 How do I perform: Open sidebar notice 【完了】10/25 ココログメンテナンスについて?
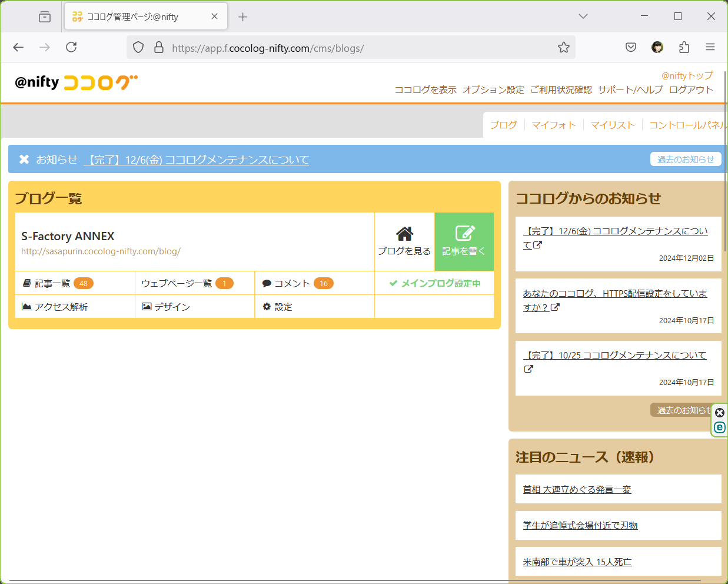tap(615, 355)
